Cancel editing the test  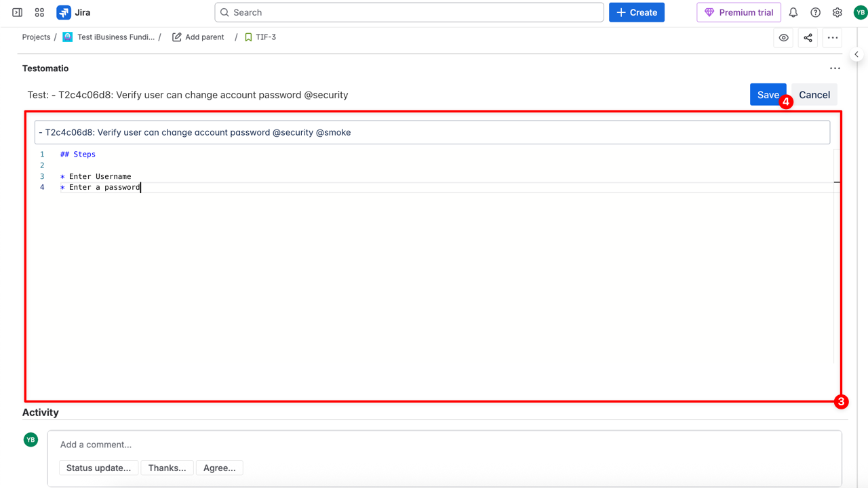[x=814, y=95]
